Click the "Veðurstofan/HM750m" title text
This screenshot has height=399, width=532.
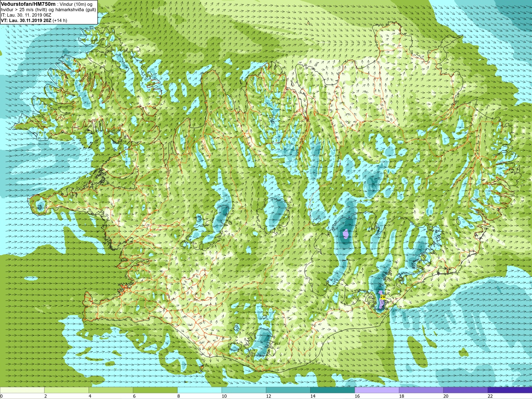(28, 4)
